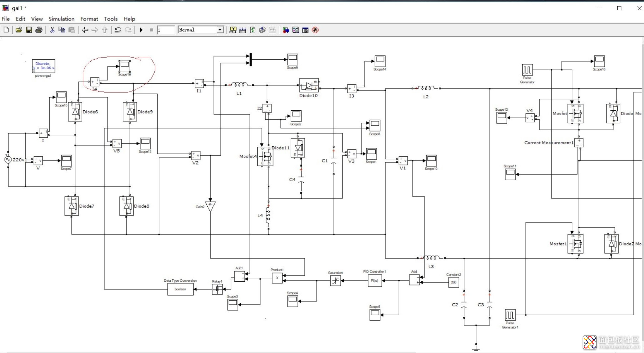
Task: Select the Scope13 block
Action: pyautogui.click(x=145, y=143)
